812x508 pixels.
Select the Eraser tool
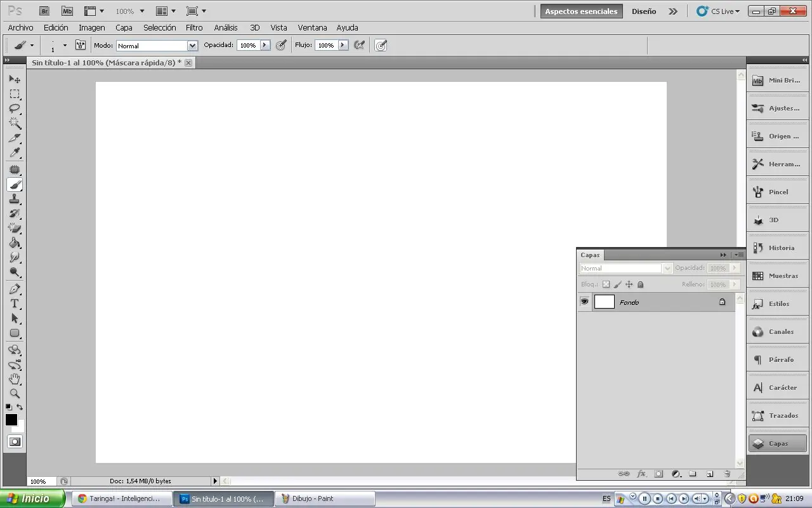coord(15,229)
